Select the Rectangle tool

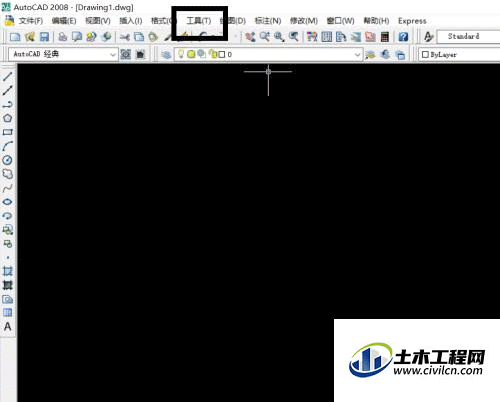pyautogui.click(x=8, y=132)
